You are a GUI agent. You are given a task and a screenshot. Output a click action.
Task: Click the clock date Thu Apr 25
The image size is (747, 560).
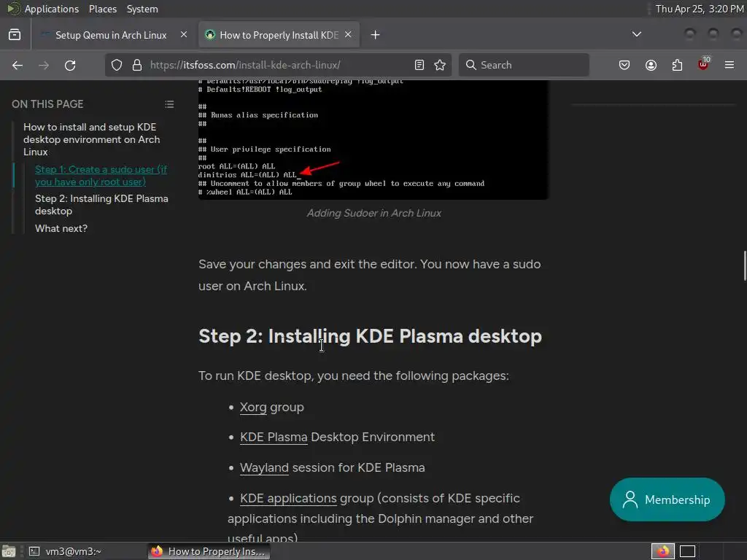(700, 9)
